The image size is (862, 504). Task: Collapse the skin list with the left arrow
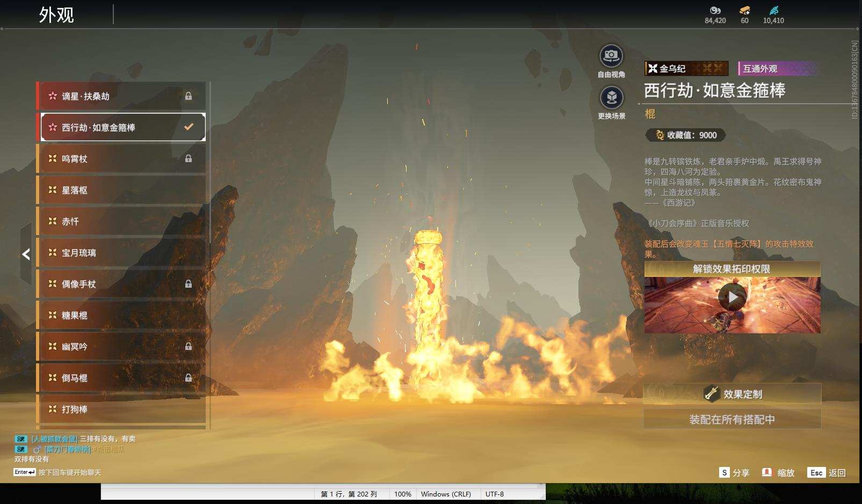point(26,254)
